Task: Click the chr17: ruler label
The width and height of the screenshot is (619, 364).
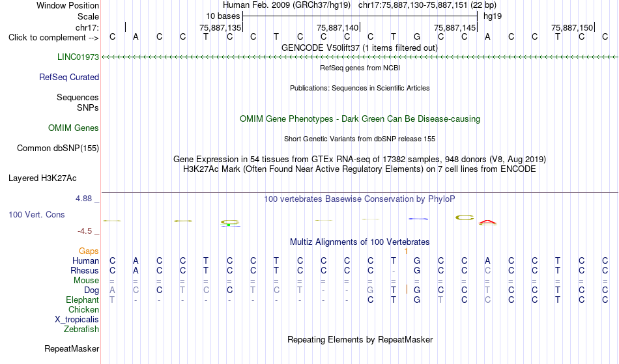Action: (x=87, y=27)
